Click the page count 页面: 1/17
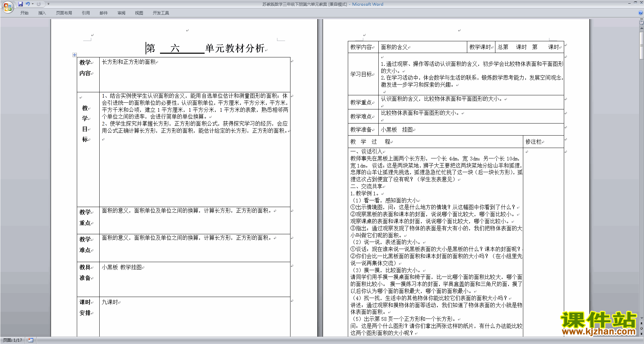 point(13,340)
